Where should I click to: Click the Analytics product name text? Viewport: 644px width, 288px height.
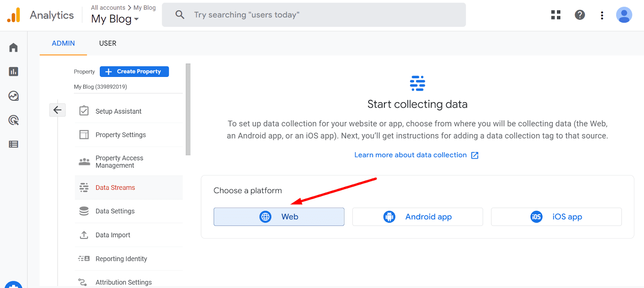[x=52, y=15]
